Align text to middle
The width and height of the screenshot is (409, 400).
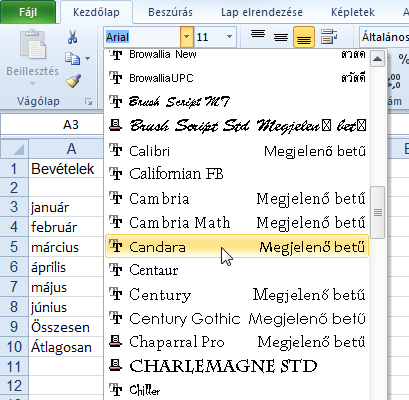(x=281, y=37)
